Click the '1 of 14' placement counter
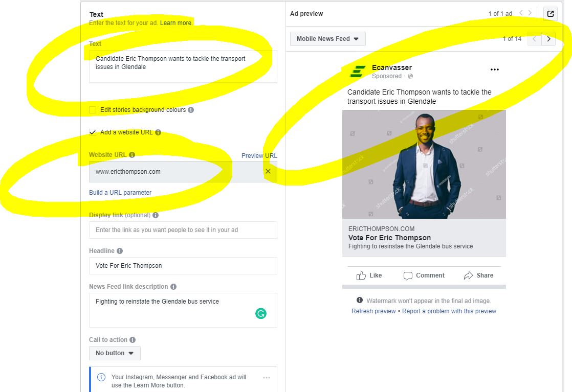Screen dimensions: 572x392 [x=512, y=39]
